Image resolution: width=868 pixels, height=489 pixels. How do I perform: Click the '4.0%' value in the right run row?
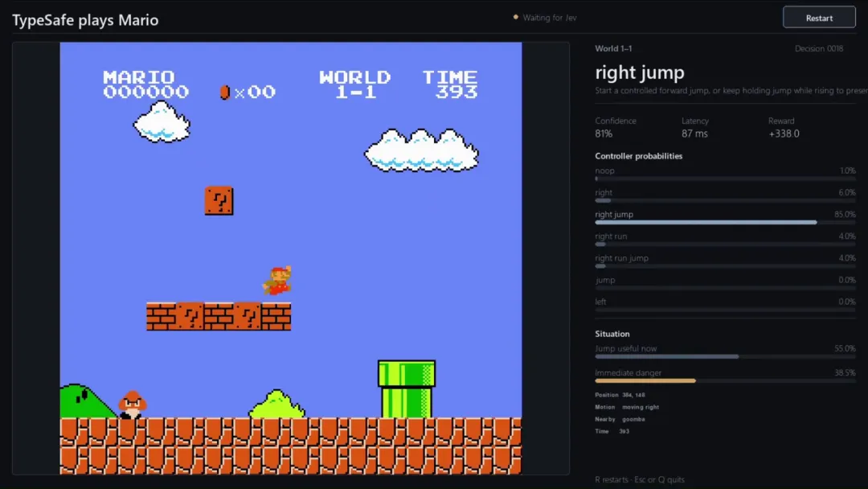(x=846, y=236)
